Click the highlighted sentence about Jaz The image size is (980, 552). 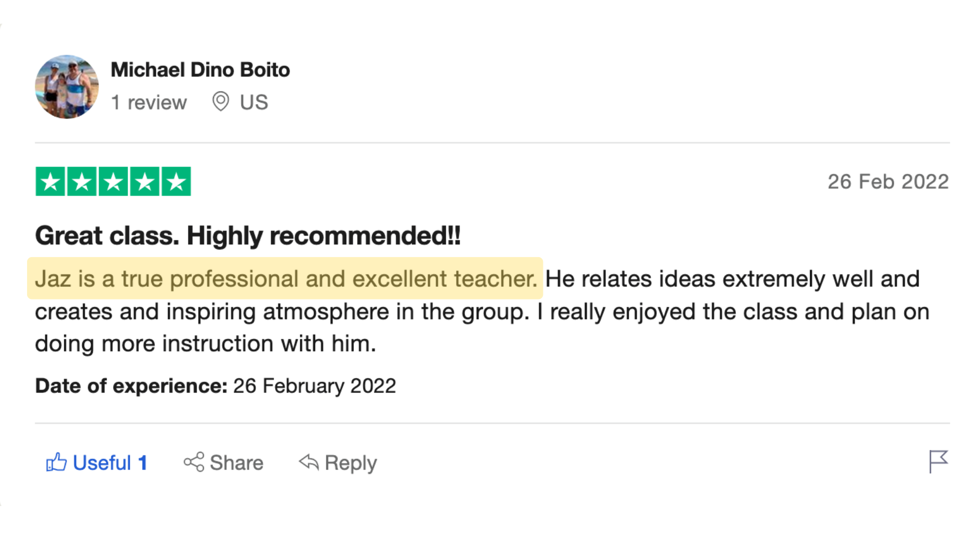point(285,279)
